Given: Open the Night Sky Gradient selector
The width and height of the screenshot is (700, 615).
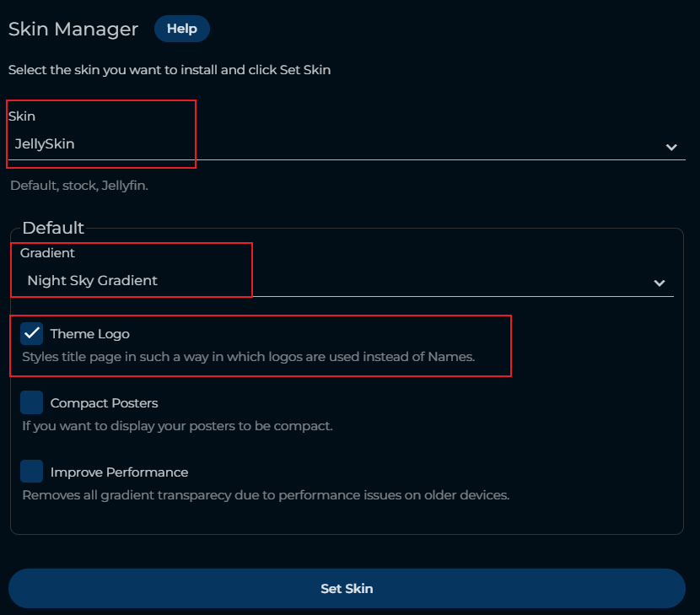Looking at the screenshot, I should (x=337, y=281).
